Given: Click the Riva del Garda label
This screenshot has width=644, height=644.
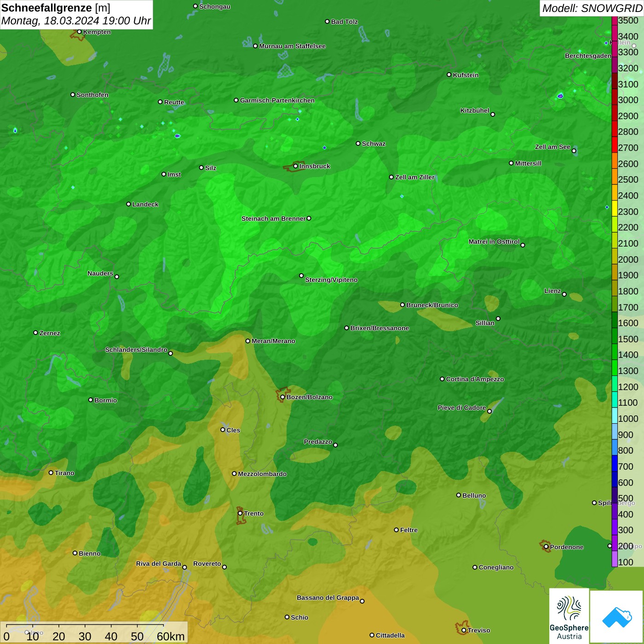Looking at the screenshot, I should [159, 563].
